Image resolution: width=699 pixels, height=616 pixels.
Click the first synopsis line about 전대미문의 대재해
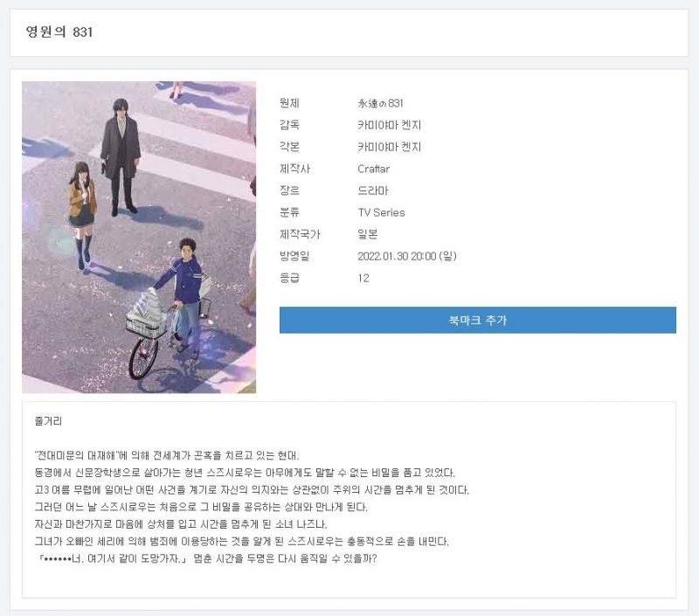[x=166, y=456]
